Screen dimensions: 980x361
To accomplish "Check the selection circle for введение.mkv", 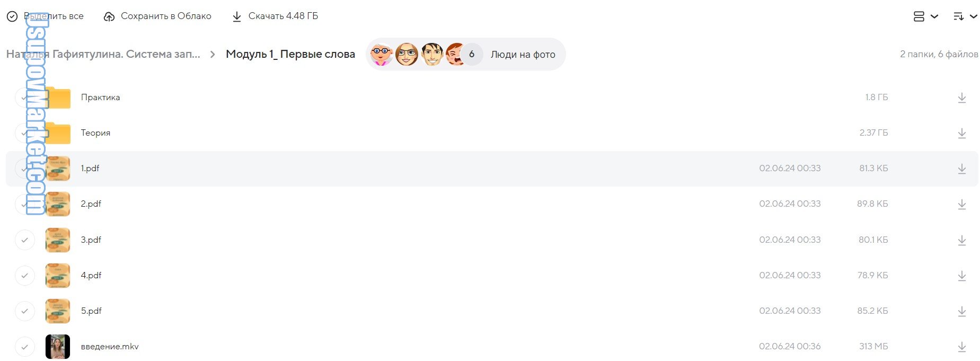I will point(24,347).
